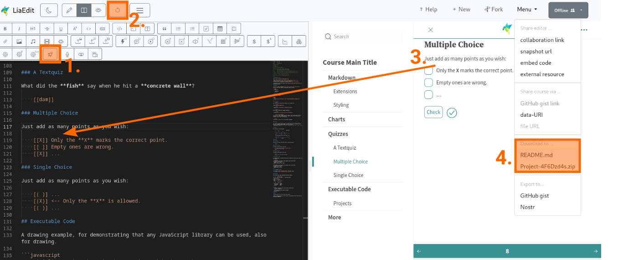Tick the '…' quiz checkbox
The width and height of the screenshot is (644, 260).
click(x=428, y=95)
